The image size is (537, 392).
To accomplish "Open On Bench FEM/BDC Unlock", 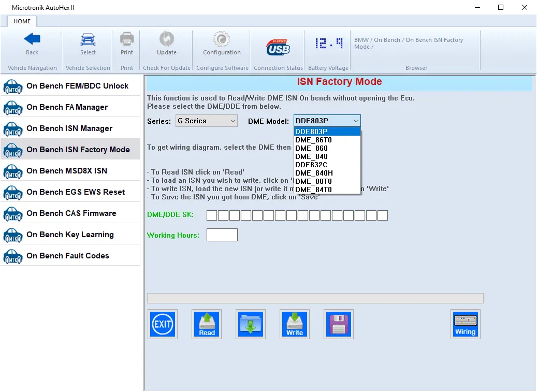I will point(70,86).
